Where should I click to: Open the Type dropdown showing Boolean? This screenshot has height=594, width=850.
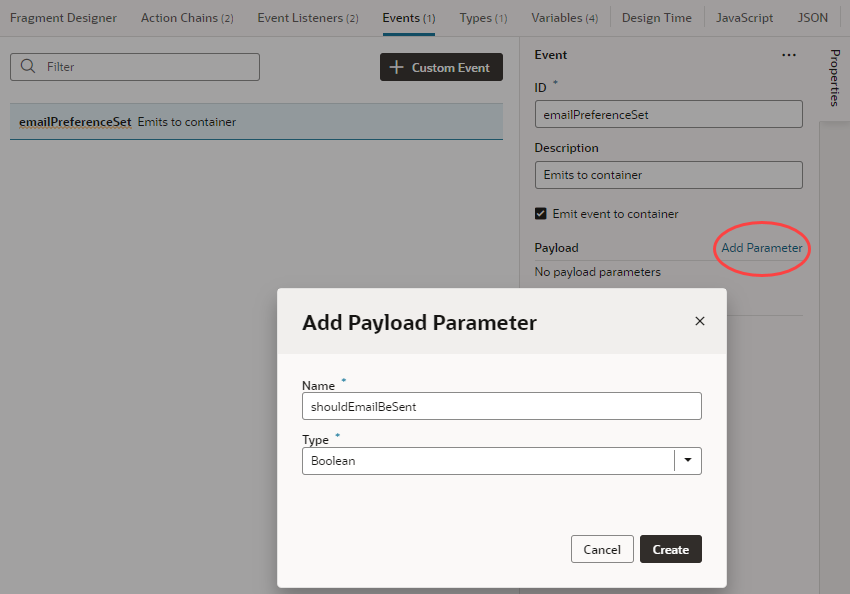tap(687, 461)
